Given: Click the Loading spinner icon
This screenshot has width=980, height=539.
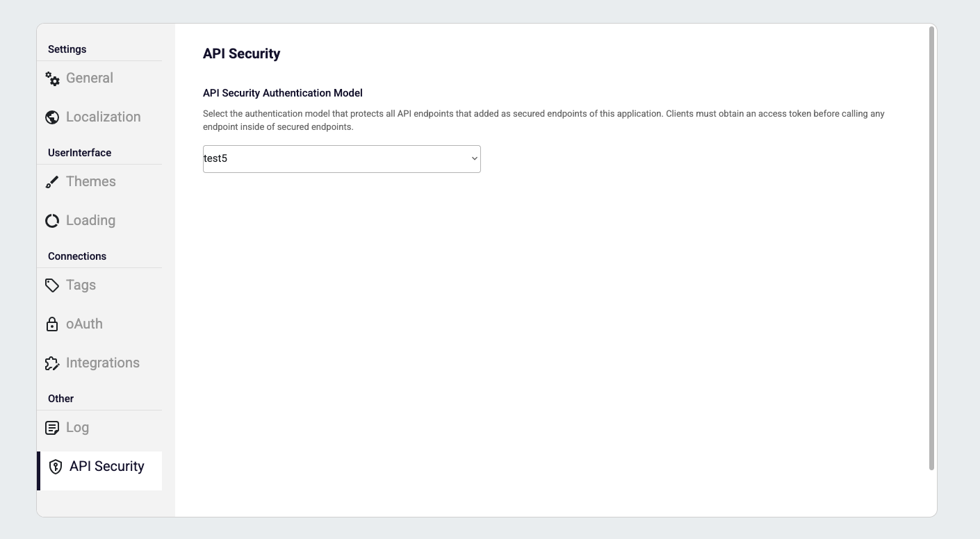Looking at the screenshot, I should pyautogui.click(x=52, y=221).
